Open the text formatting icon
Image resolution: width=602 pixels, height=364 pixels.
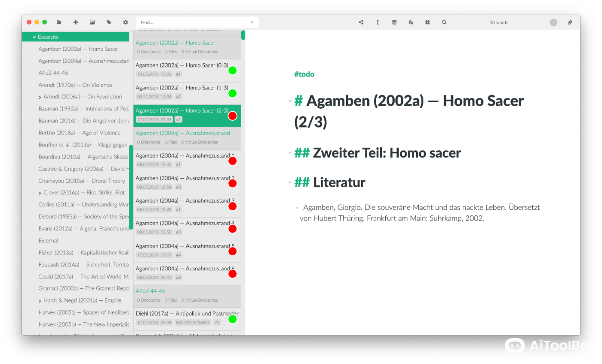point(411,22)
